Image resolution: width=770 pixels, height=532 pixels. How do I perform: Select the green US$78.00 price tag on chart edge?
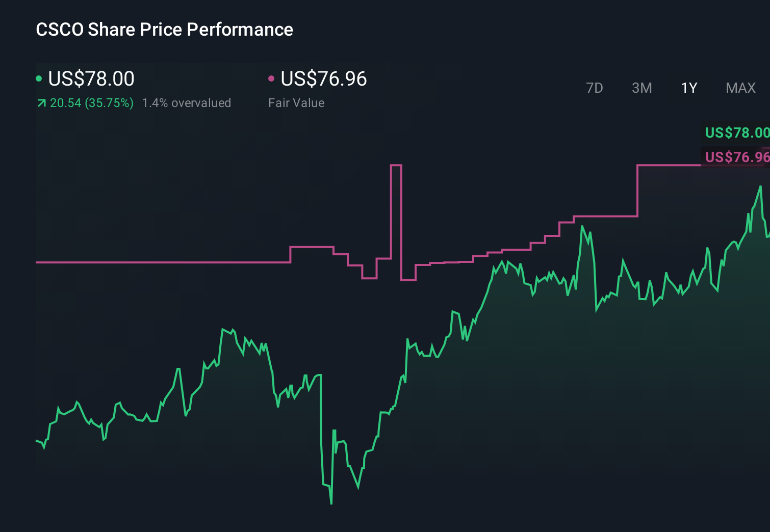click(737, 133)
